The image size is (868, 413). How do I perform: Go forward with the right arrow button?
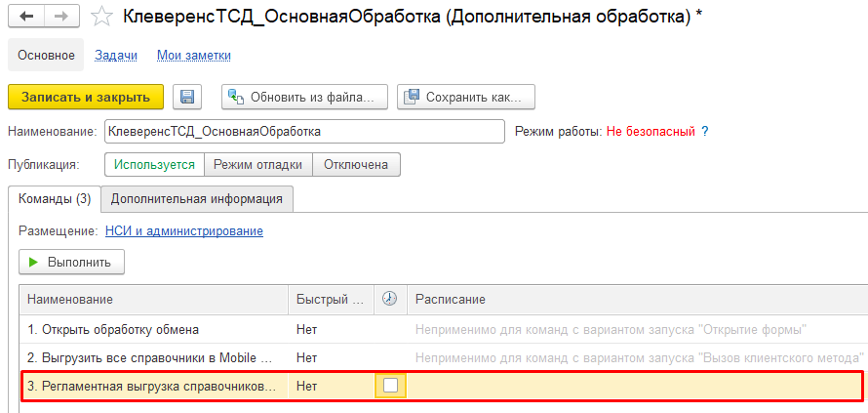click(x=61, y=16)
